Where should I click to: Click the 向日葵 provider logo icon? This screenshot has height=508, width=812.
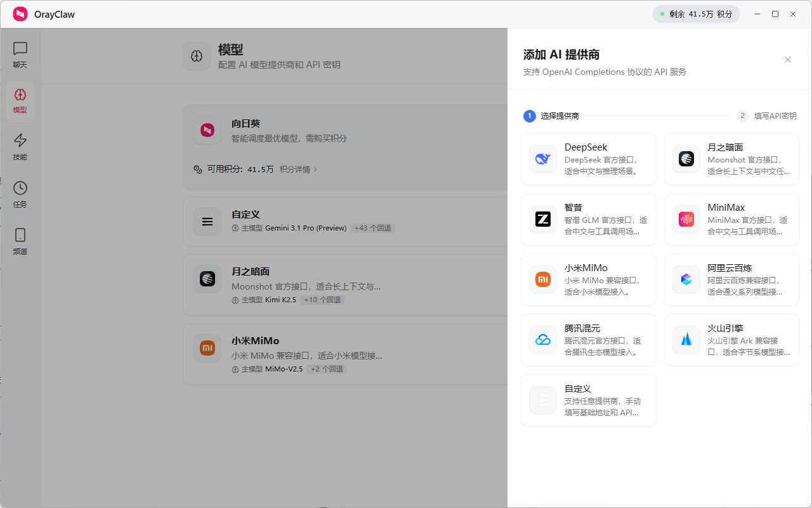tap(207, 130)
